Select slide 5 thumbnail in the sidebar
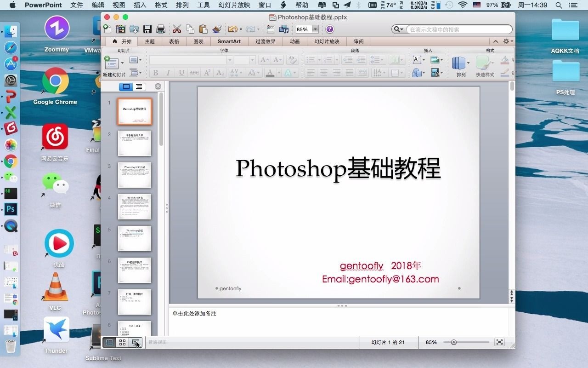This screenshot has width=588, height=368. [x=135, y=238]
